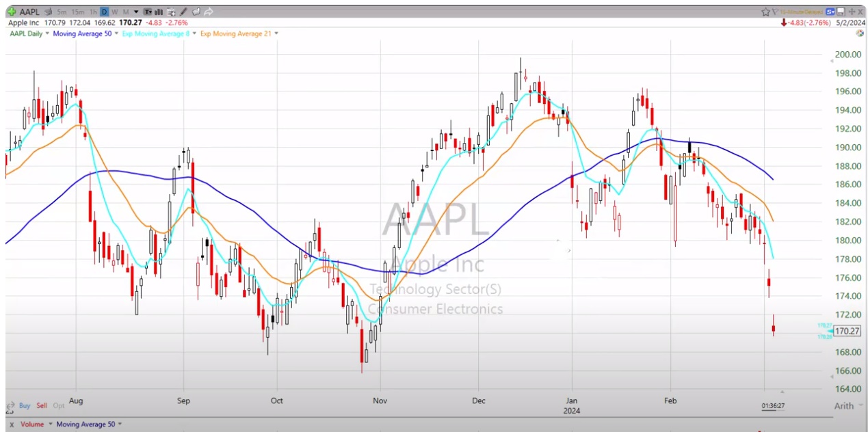Viewport: 868px width, 432px height.
Task: Click the Apple Inc name in the quote line
Action: tap(23, 23)
